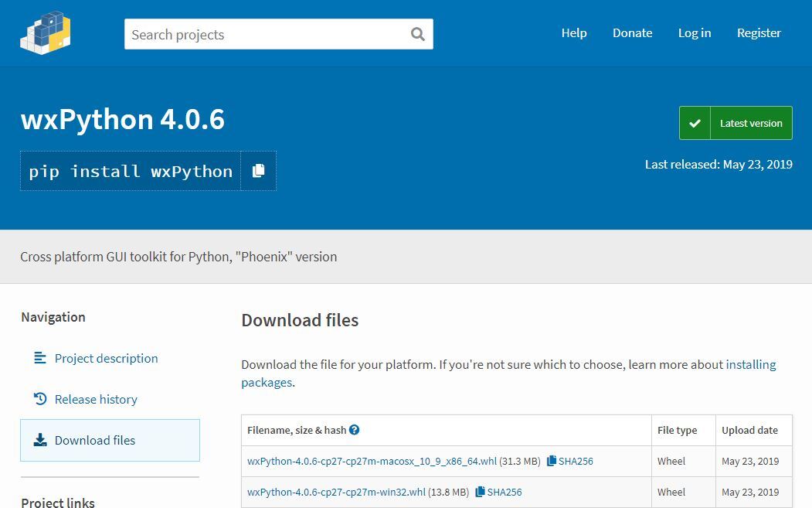Download the macosx_10_9_x86_64 wheel file
This screenshot has height=508, width=812.
click(x=372, y=461)
